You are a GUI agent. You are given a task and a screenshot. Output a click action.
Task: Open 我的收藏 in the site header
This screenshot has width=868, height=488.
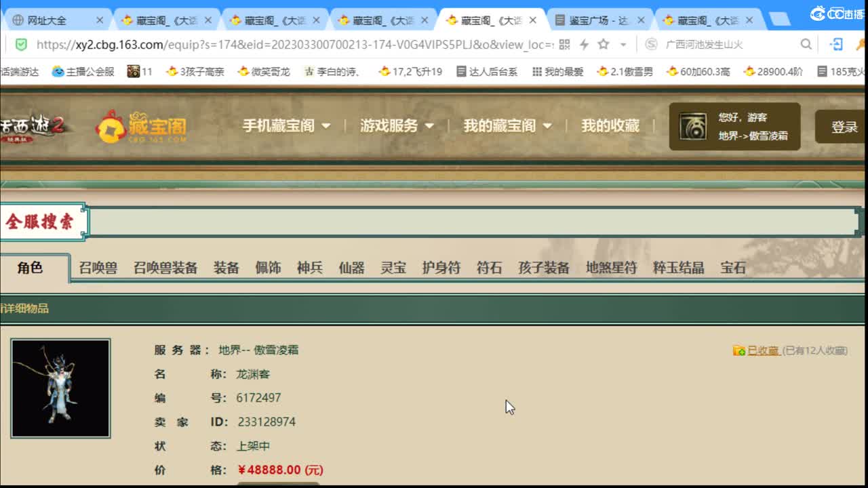[610, 125]
